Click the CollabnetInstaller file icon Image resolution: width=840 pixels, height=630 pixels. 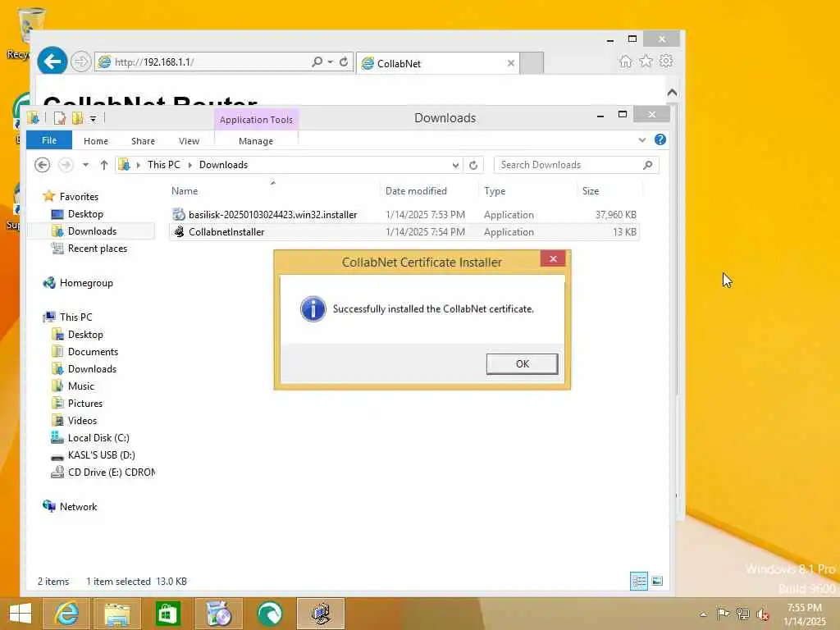pyautogui.click(x=179, y=232)
